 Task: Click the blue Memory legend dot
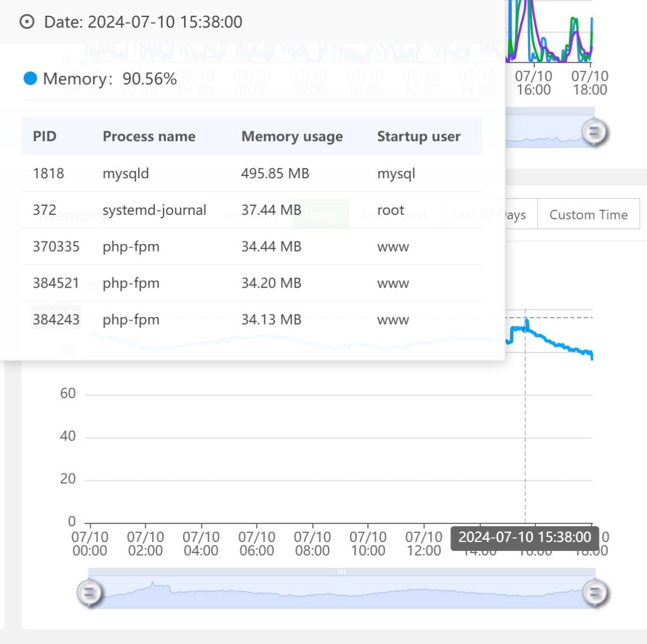pyautogui.click(x=30, y=78)
